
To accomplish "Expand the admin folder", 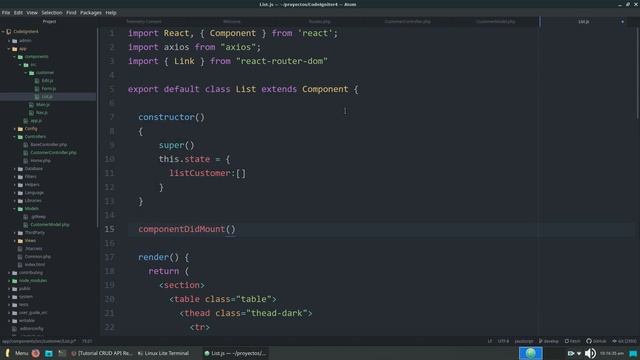I will [x=9, y=40].
